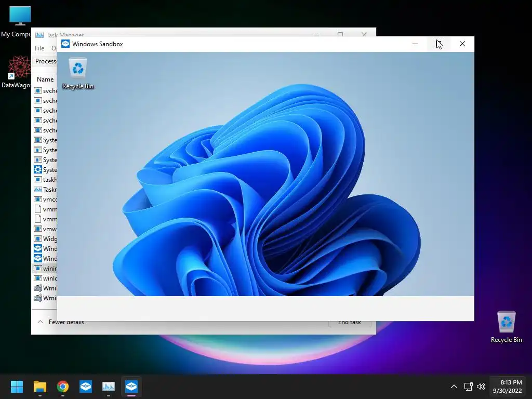Image resolution: width=532 pixels, height=399 pixels.
Task: Show hidden system tray icons
Action: [x=454, y=387]
